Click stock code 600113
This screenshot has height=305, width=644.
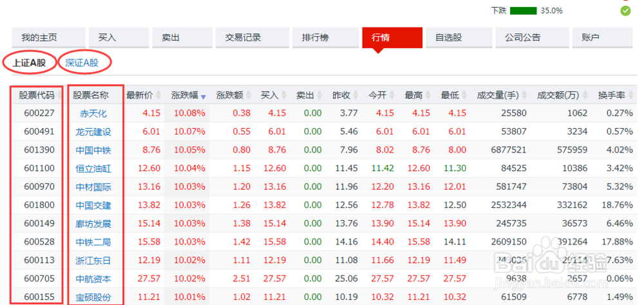[39, 260]
